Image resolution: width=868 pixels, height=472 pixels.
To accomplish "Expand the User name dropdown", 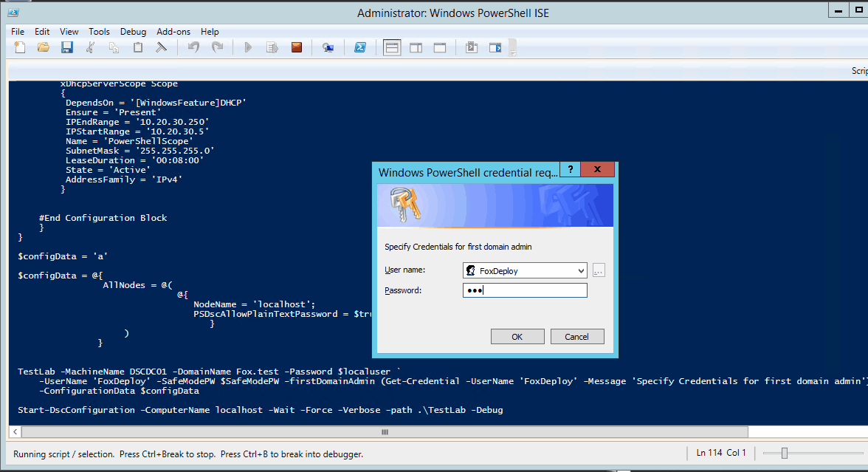I will [580, 271].
